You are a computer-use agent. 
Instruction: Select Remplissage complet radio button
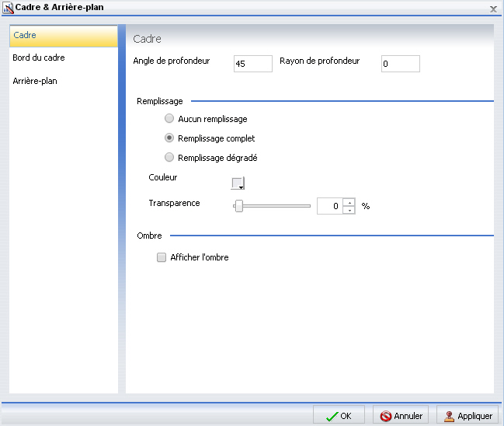pyautogui.click(x=169, y=138)
